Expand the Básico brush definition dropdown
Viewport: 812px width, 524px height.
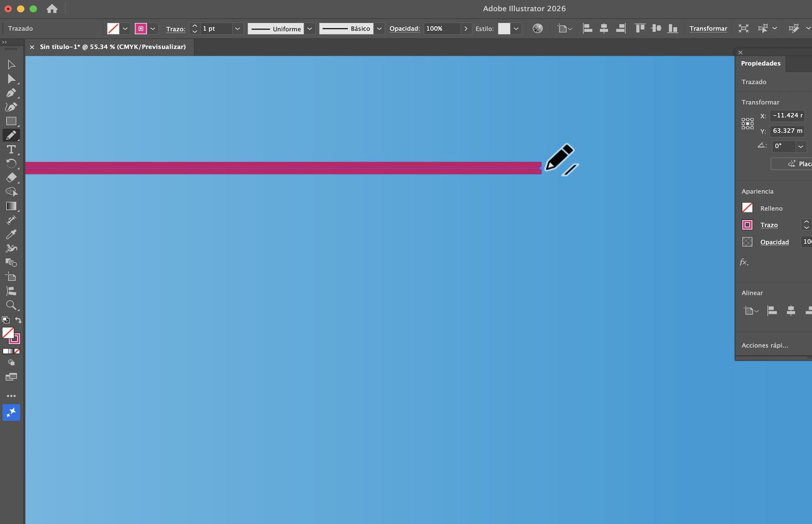click(x=379, y=28)
